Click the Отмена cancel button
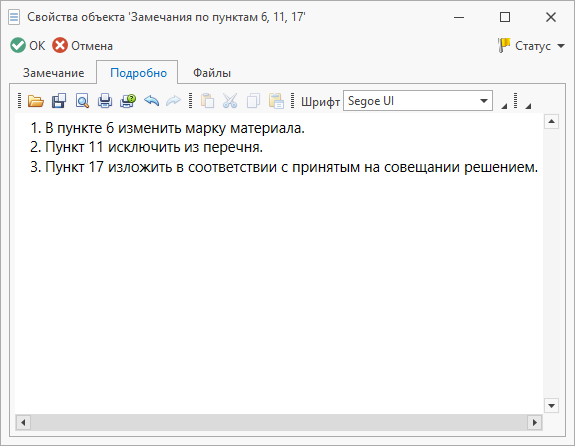The image size is (575, 446). pos(83,46)
